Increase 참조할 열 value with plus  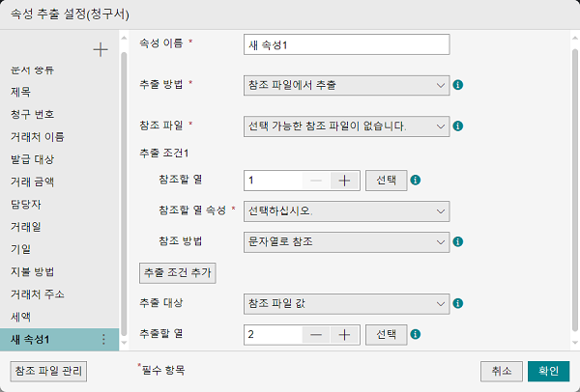(344, 181)
